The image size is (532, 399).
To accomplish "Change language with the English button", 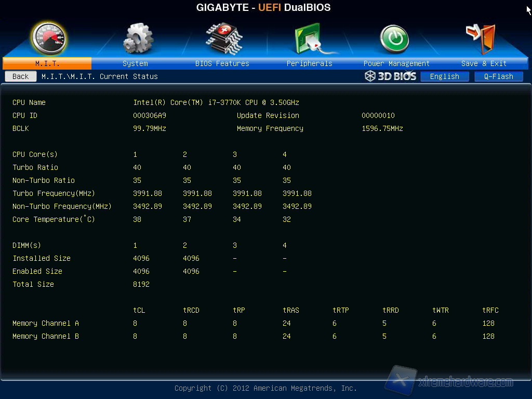I will pos(444,76).
